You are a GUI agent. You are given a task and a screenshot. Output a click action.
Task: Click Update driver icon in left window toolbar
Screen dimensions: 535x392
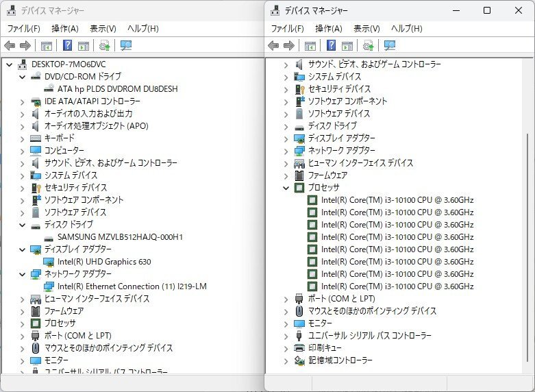click(x=104, y=45)
